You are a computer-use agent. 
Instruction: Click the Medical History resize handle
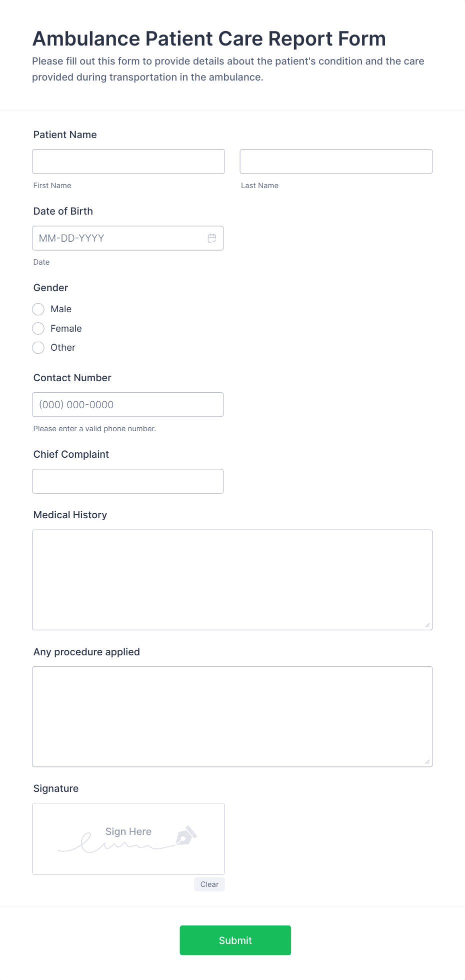(427, 625)
